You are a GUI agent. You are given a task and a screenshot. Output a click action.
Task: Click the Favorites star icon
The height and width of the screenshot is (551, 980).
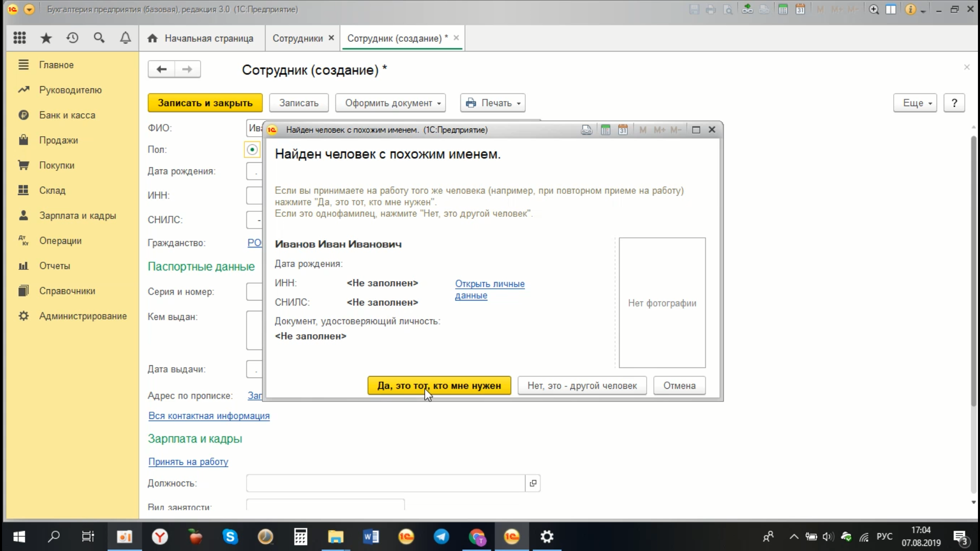(46, 38)
